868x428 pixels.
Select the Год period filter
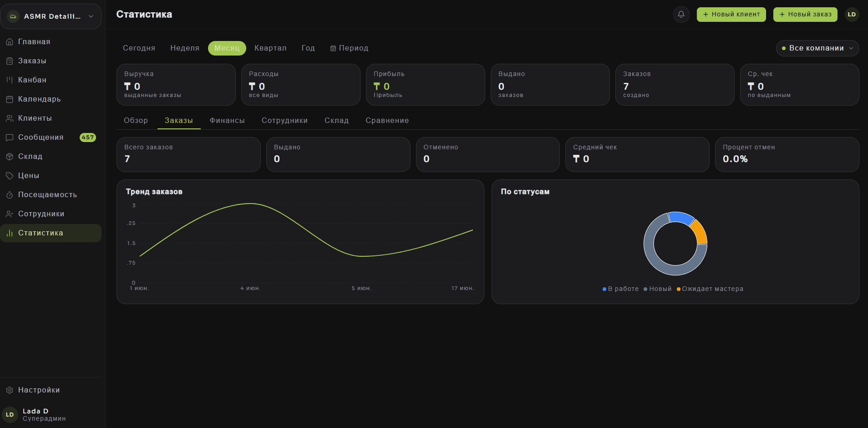pyautogui.click(x=308, y=48)
